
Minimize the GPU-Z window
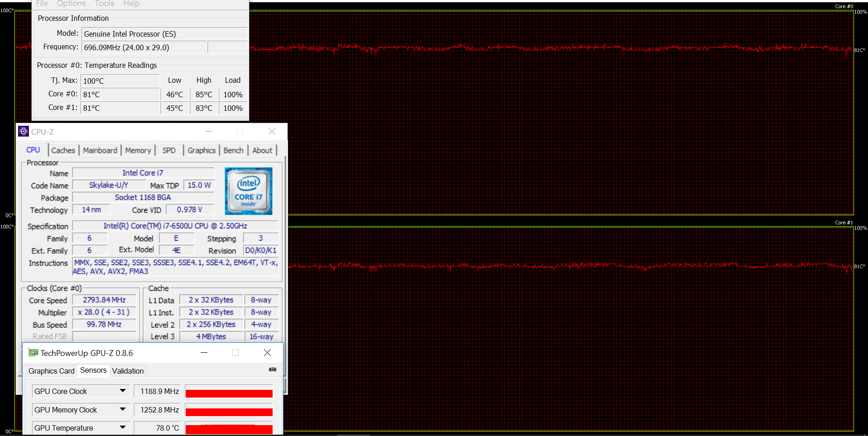tap(204, 353)
